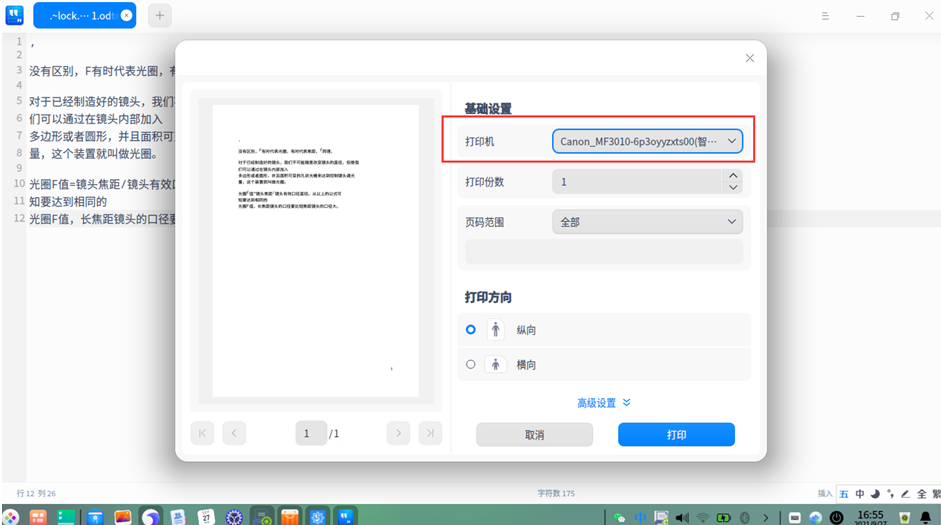
Task: Click the power button in the tray
Action: (837, 517)
